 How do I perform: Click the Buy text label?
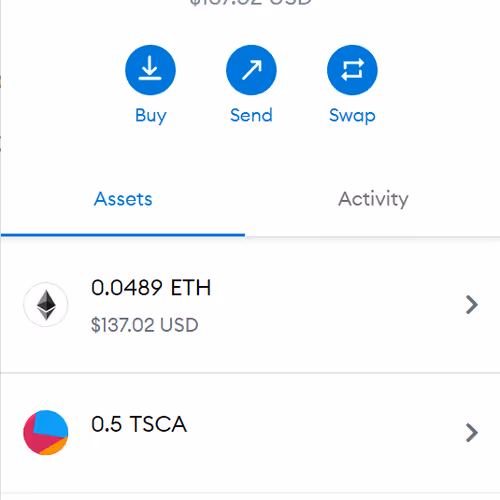(151, 116)
